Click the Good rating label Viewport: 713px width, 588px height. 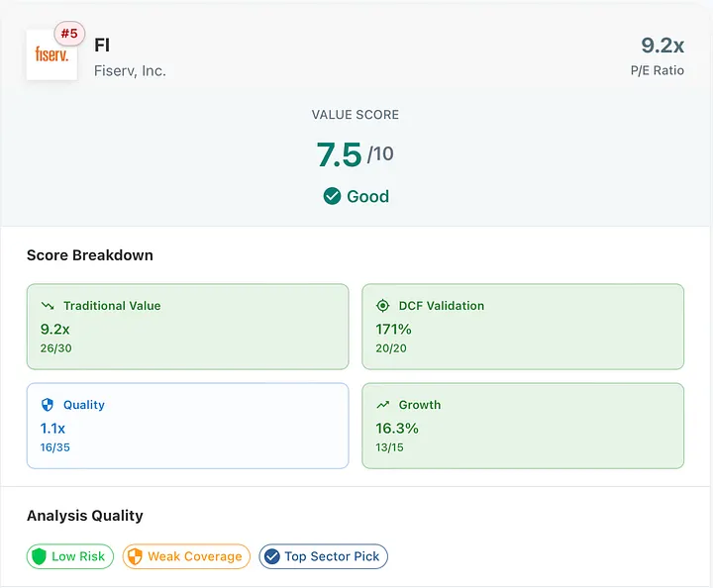coord(367,196)
